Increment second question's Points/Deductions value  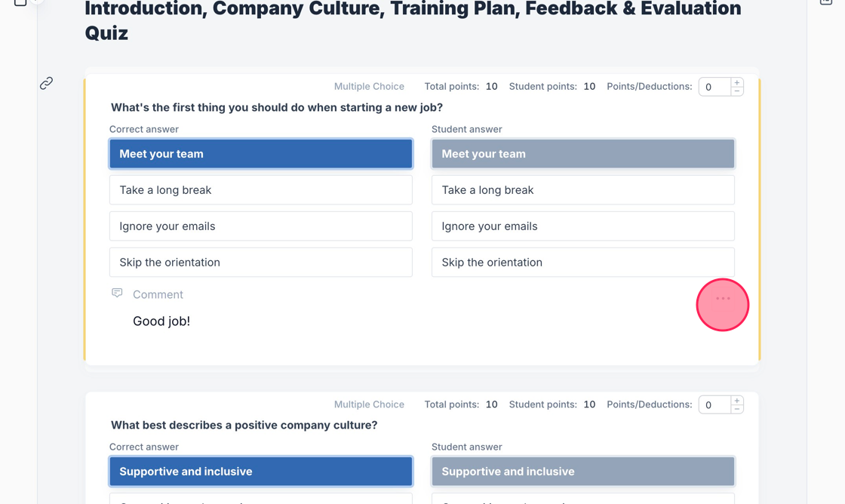tap(737, 401)
